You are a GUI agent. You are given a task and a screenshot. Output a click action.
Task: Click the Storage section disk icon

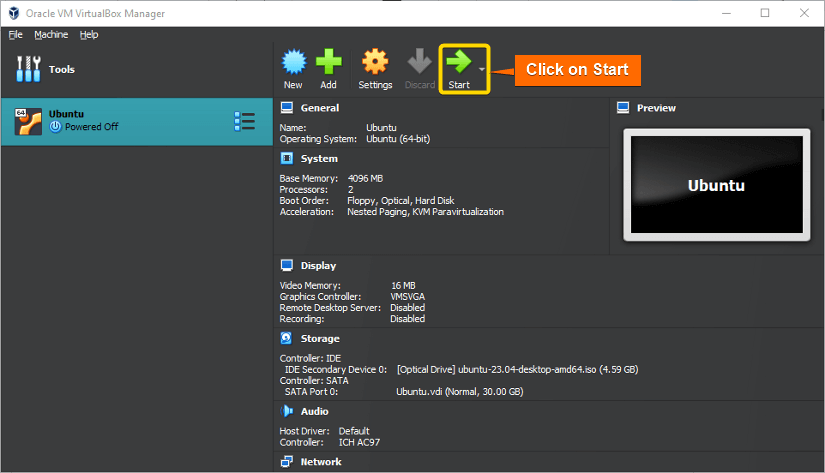(286, 338)
